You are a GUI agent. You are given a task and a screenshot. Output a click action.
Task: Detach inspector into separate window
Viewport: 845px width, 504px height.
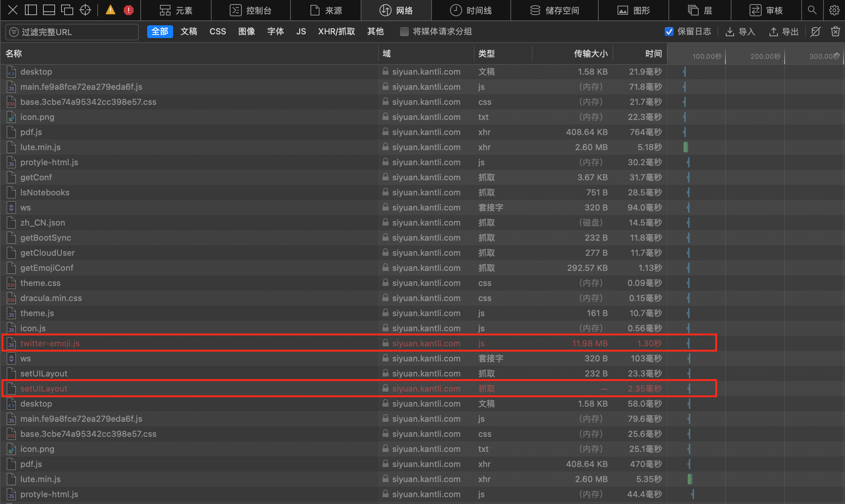(67, 10)
